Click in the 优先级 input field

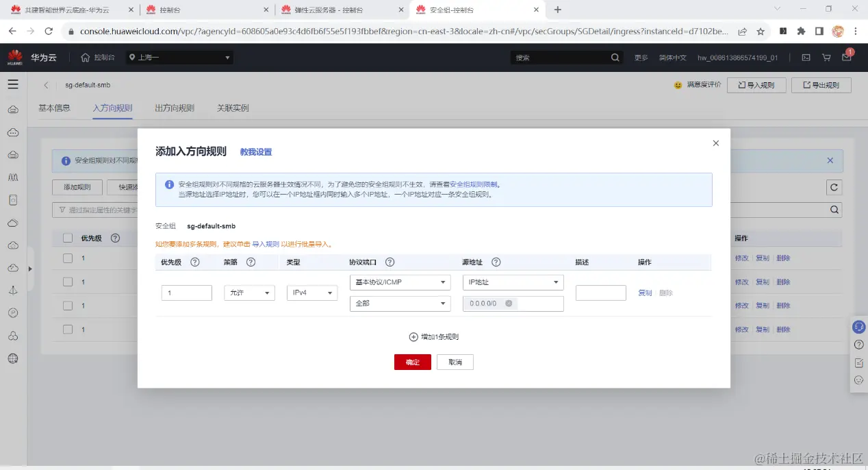(x=187, y=293)
